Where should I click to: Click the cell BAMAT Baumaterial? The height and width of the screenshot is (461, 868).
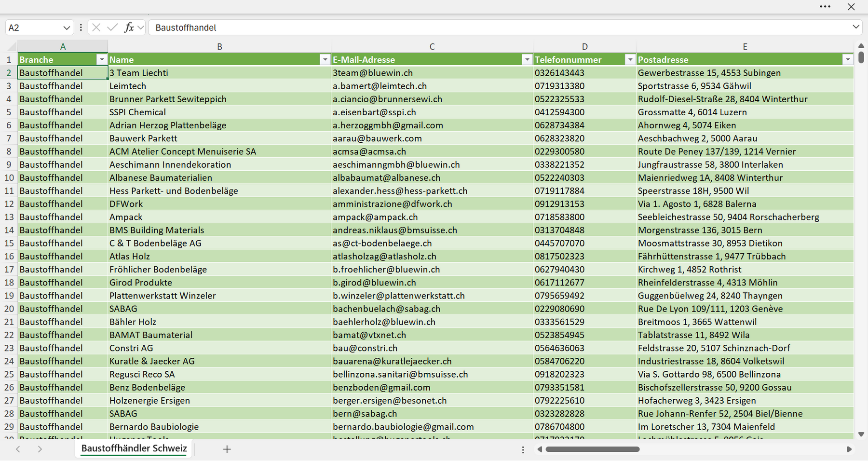219,335
